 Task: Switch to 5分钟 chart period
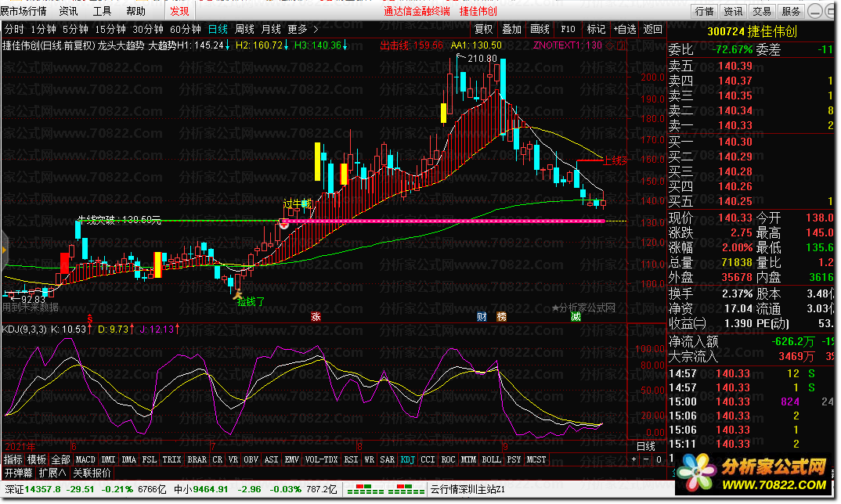click(x=75, y=29)
